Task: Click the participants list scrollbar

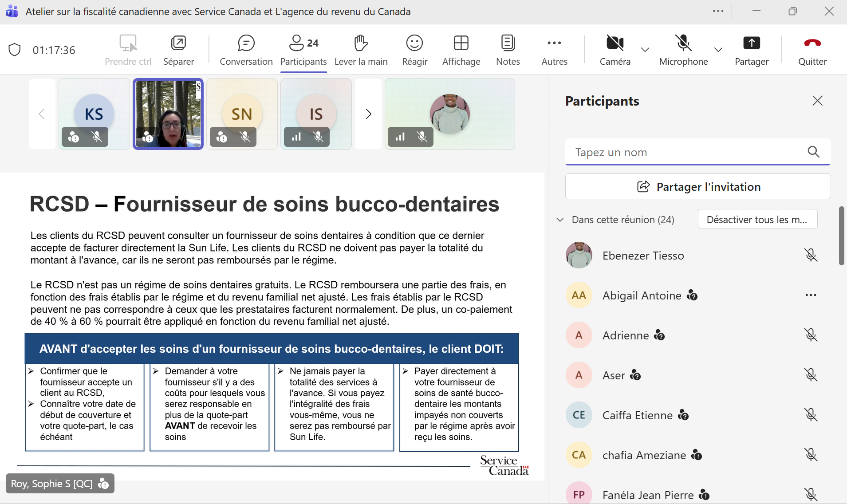Action: 841,235
